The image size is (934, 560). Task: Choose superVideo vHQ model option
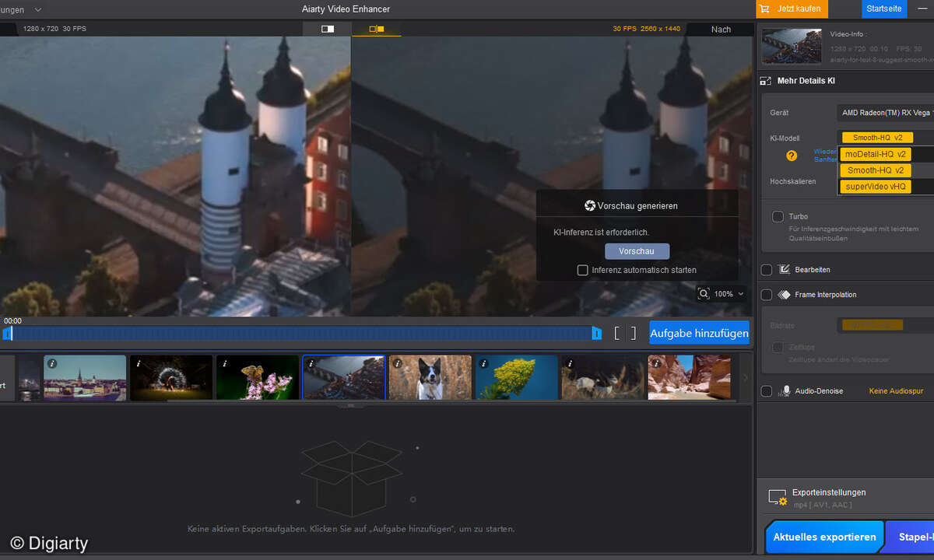pos(876,187)
